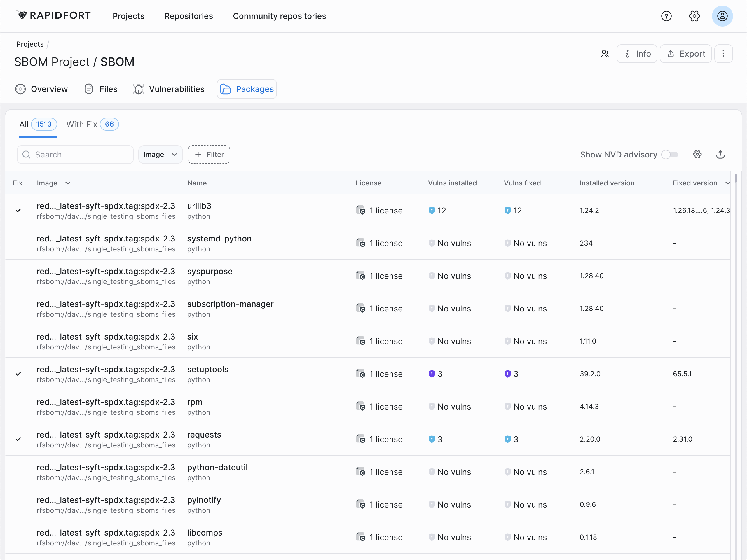Click the SBOM Project / SBOM title
This screenshot has height=560, width=747.
pos(74,62)
